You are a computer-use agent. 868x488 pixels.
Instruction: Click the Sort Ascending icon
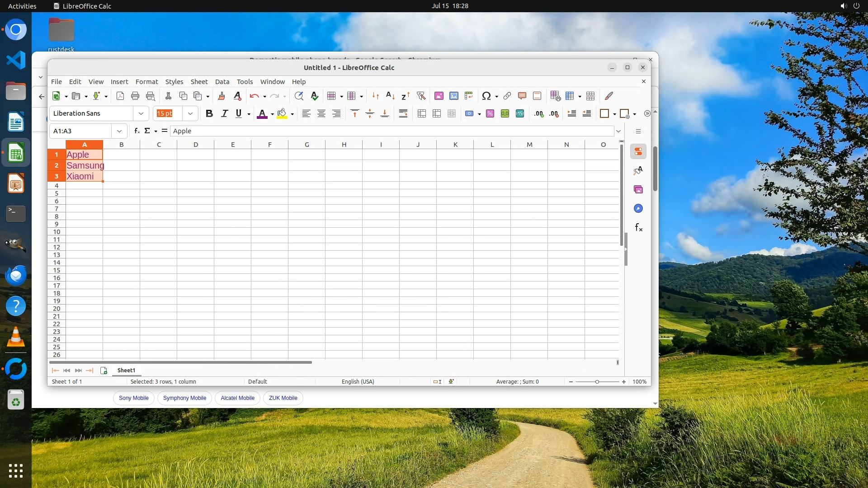click(390, 96)
